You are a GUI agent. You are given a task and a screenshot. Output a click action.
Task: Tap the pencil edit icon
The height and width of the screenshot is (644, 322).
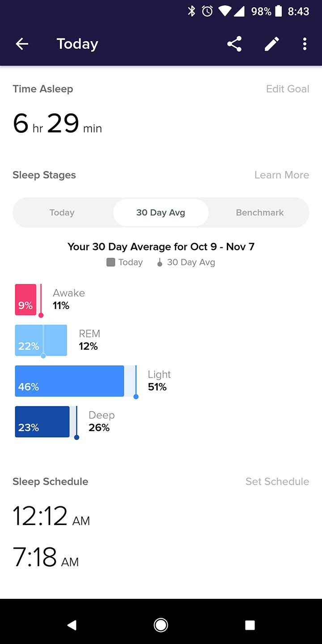tap(271, 44)
